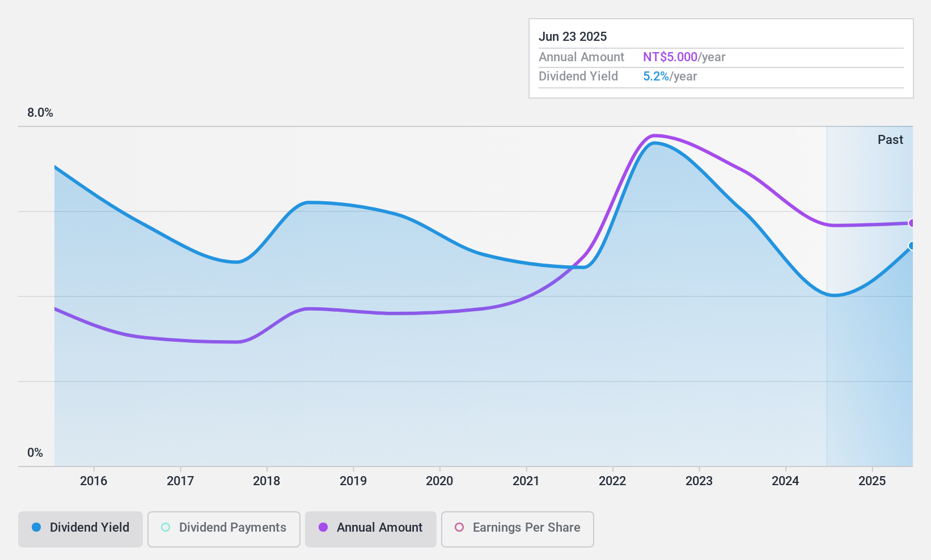Click the purple Annual Amount endpoint marker
The width and height of the screenshot is (931, 560).
[x=912, y=223]
